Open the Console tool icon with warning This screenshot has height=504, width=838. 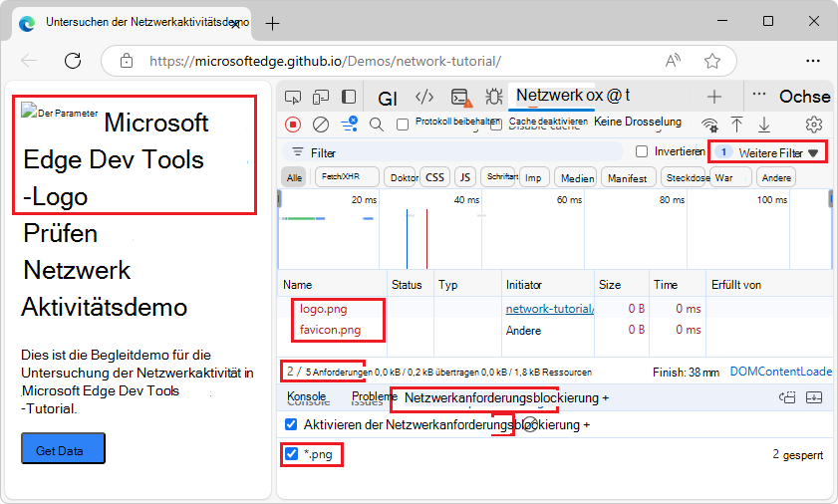point(459,98)
